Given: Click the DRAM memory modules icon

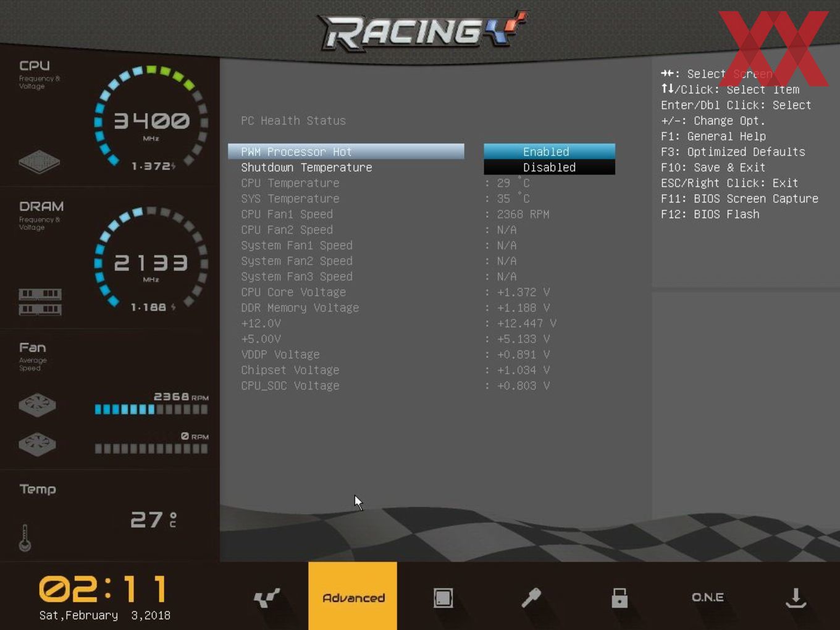Looking at the screenshot, I should pyautogui.click(x=40, y=301).
